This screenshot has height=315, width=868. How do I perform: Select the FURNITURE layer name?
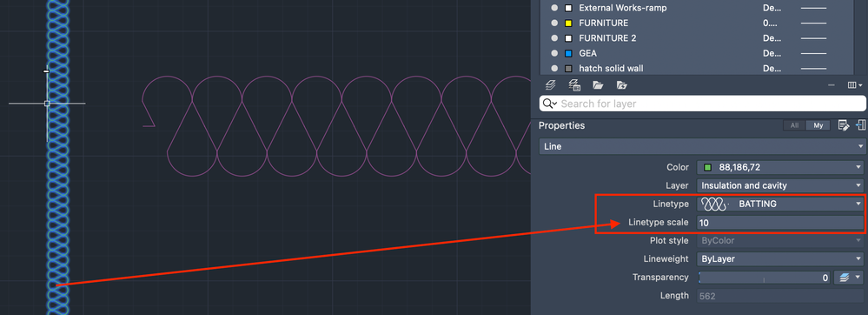[603, 23]
